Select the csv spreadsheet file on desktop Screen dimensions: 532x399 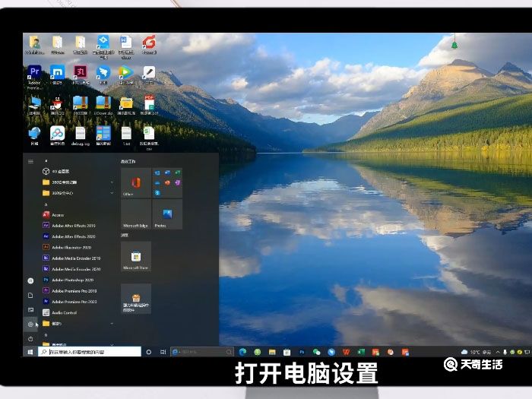pyautogui.click(x=149, y=138)
